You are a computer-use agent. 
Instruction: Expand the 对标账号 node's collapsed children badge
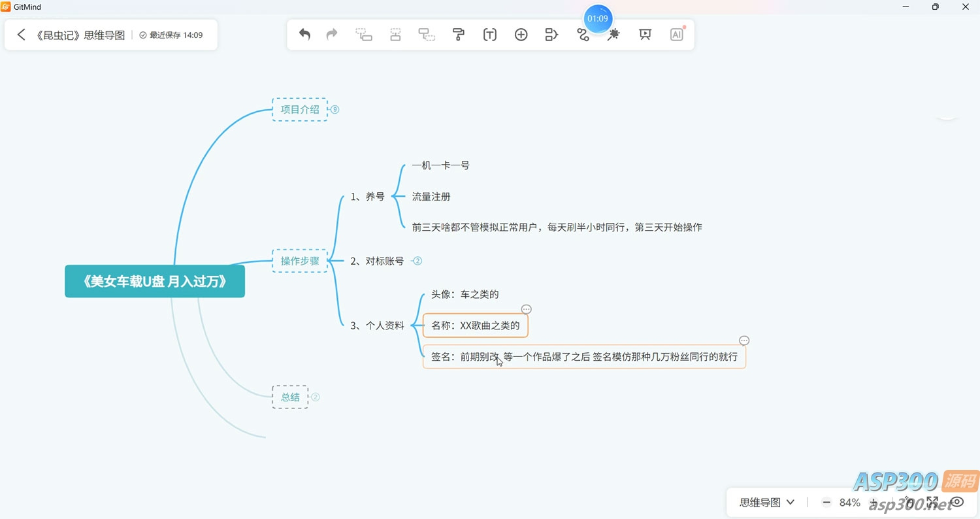click(418, 261)
